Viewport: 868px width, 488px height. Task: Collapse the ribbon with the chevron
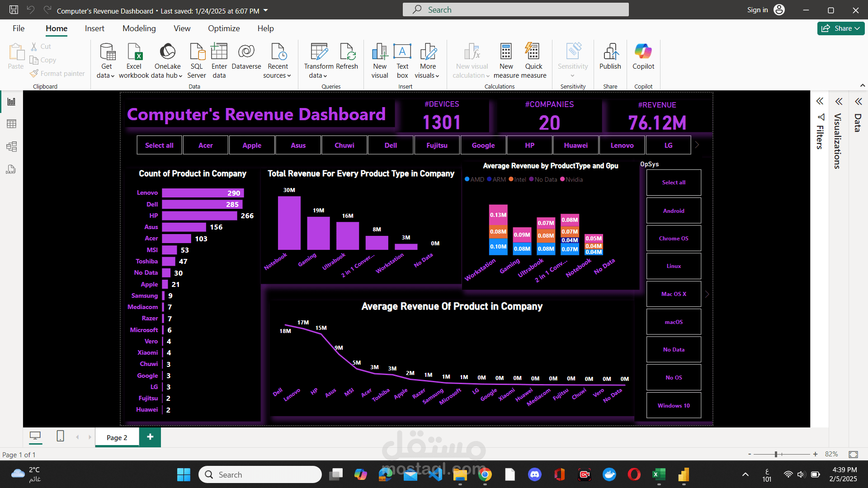pyautogui.click(x=862, y=85)
